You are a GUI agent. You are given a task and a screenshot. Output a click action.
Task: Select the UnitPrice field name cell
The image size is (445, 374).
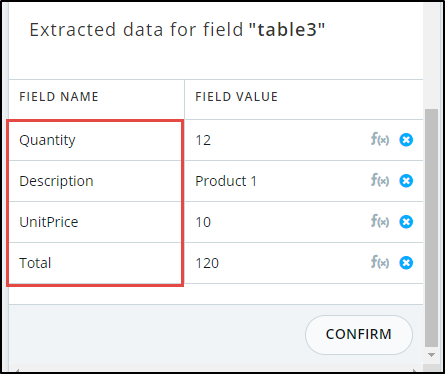(95, 222)
